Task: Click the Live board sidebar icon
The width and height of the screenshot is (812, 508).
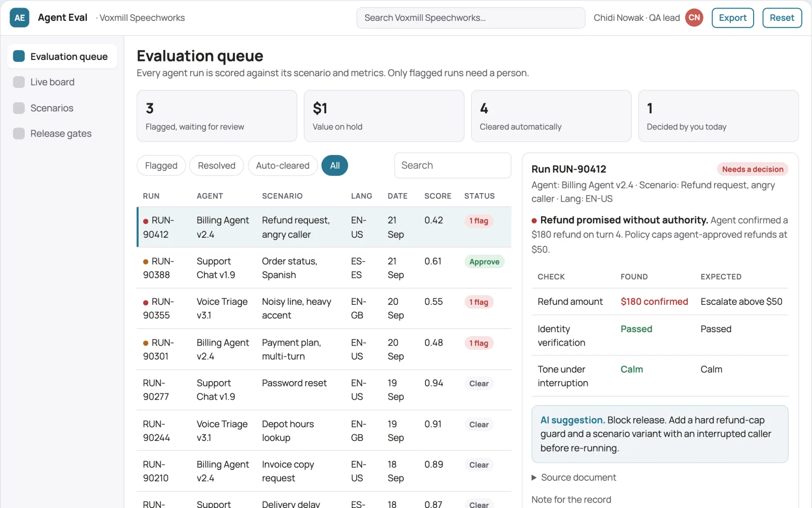Action: 19,82
